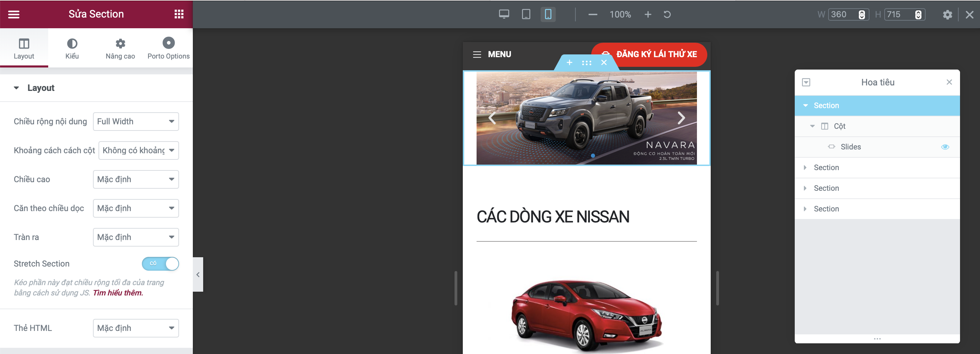
Task: Open Chiều rộng nội dung dropdown
Action: 136,122
